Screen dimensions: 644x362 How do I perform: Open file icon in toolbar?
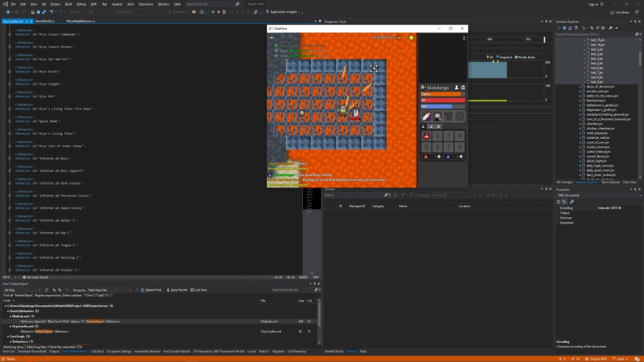coord(33,12)
